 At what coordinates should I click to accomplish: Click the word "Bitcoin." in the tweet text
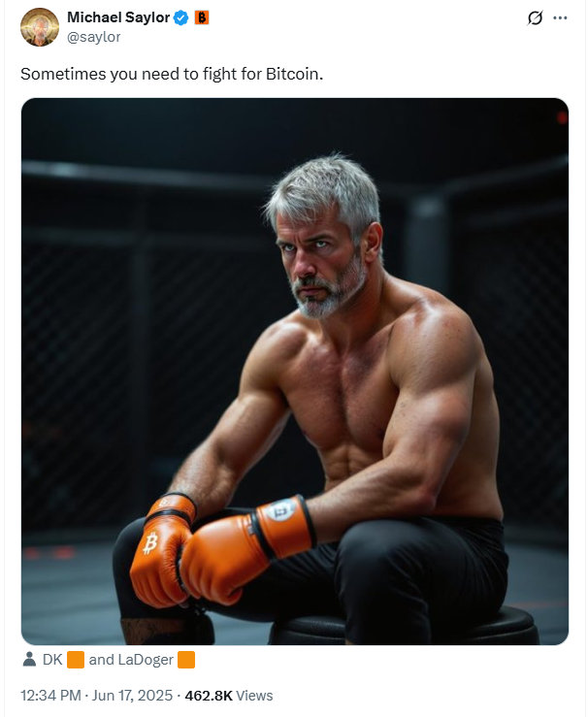[294, 74]
